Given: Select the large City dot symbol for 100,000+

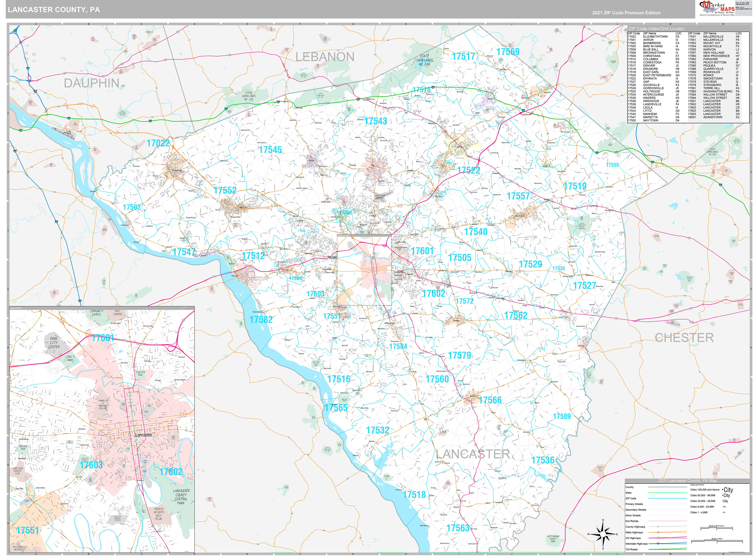Looking at the screenshot, I should [723, 490].
